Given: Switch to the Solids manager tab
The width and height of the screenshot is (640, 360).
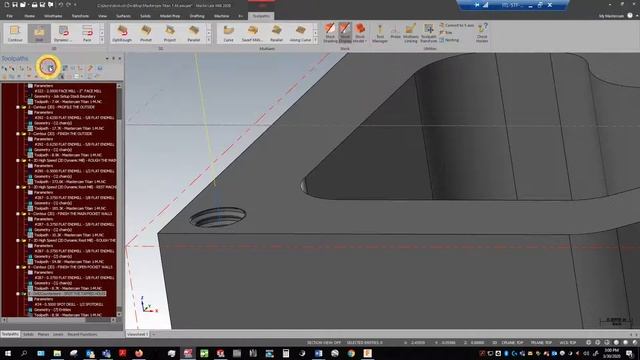Looking at the screenshot, I should coord(28,334).
